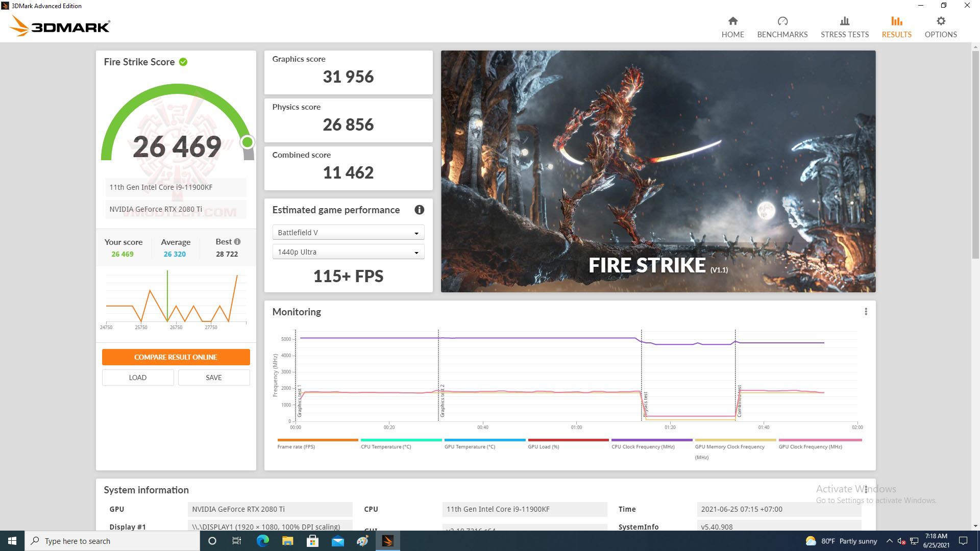Expand the 1440p Ultra resolution dropdown
Image resolution: width=980 pixels, height=551 pixels.
(416, 252)
